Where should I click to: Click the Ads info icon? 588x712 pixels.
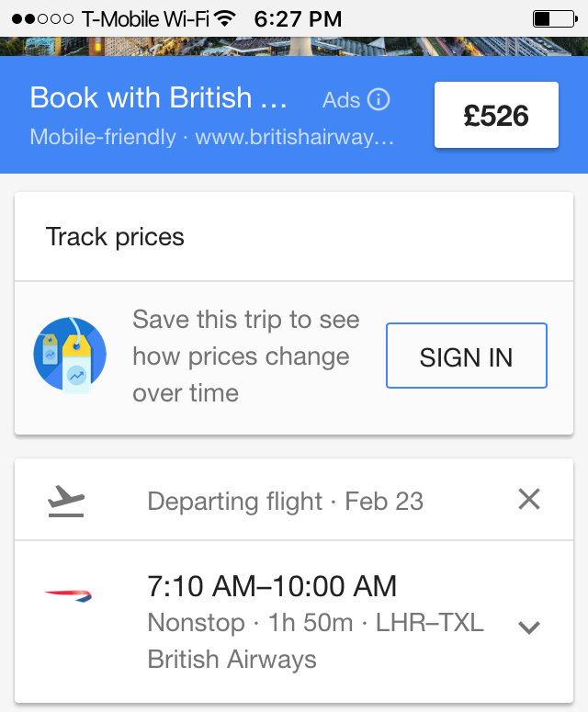[379, 100]
